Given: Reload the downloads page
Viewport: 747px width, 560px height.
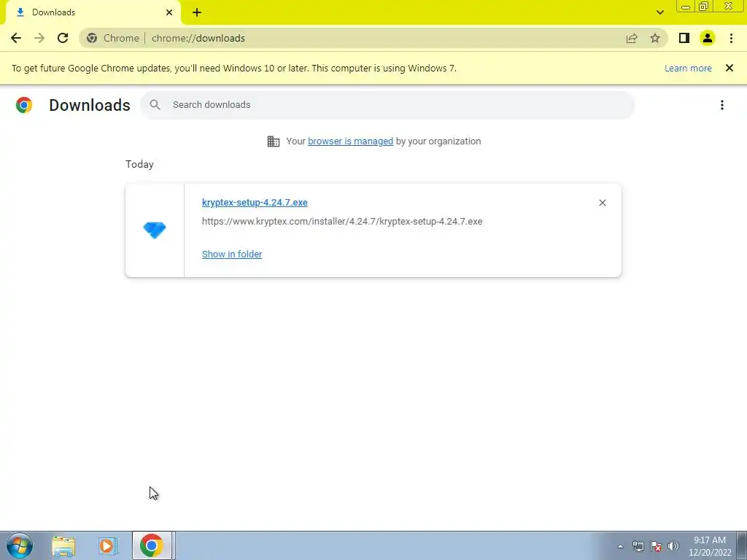Looking at the screenshot, I should click(x=63, y=38).
